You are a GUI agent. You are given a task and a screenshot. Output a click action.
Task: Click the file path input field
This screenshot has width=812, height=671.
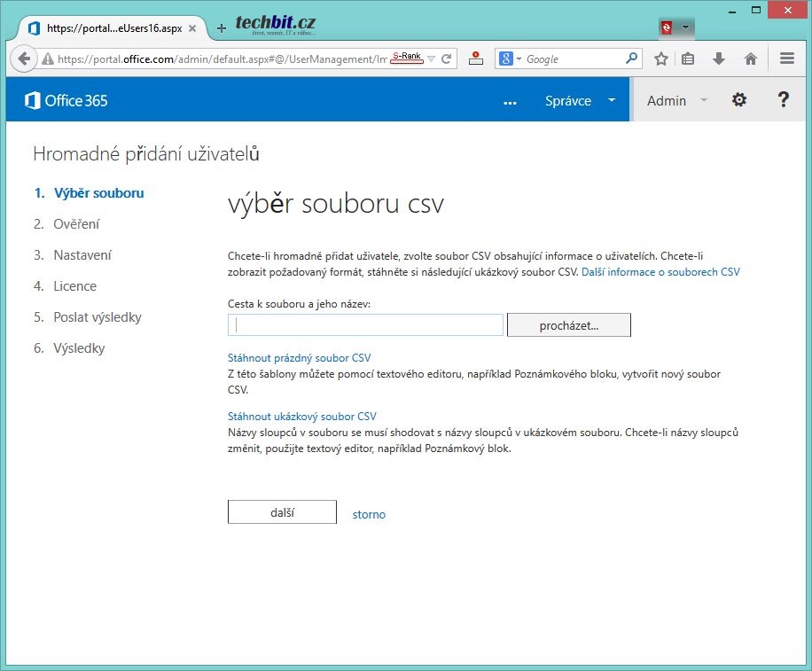point(365,325)
